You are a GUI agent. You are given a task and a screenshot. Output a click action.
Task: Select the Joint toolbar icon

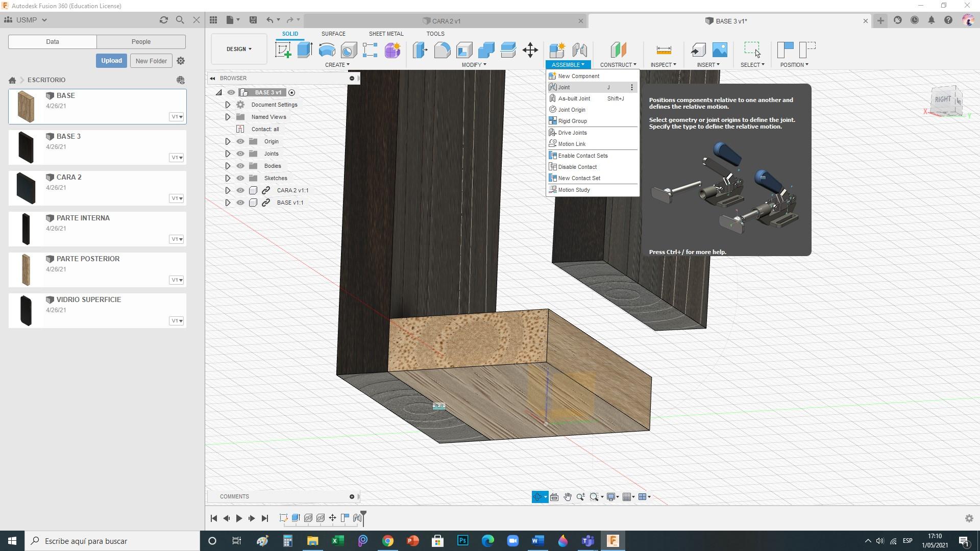point(579,50)
